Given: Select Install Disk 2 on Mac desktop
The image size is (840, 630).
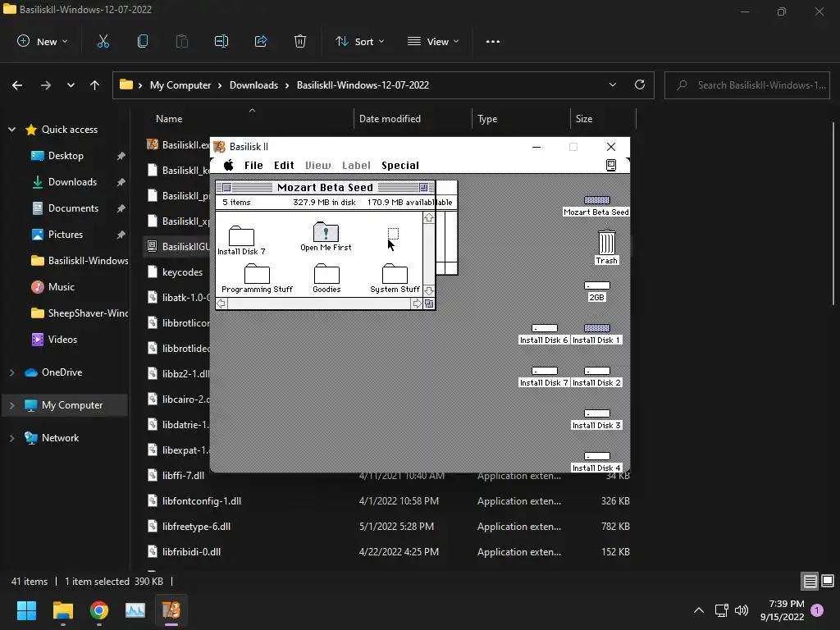Looking at the screenshot, I should (x=596, y=377).
